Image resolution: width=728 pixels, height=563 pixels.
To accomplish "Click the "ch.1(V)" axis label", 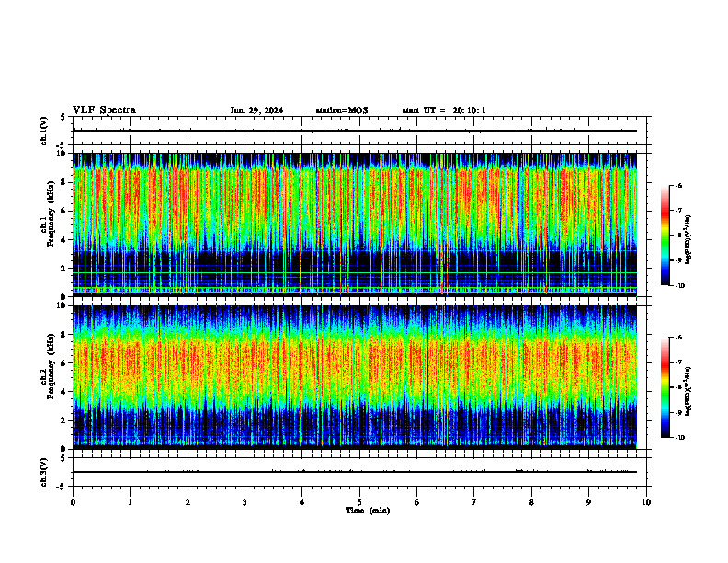I will tap(44, 131).
